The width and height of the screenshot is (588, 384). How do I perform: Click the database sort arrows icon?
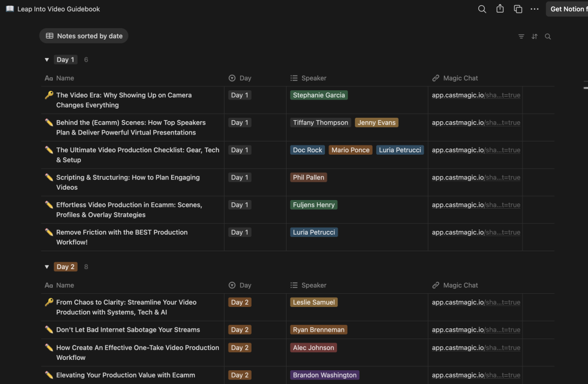point(535,36)
